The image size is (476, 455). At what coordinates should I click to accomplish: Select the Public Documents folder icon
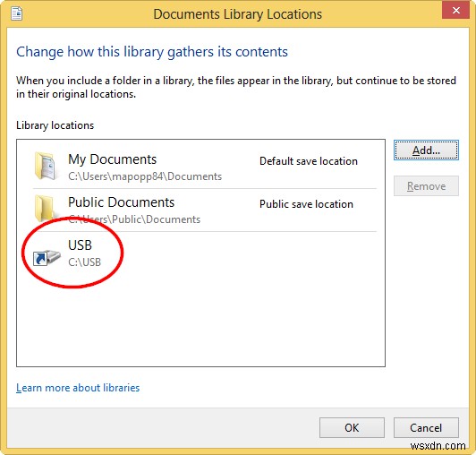[45, 208]
